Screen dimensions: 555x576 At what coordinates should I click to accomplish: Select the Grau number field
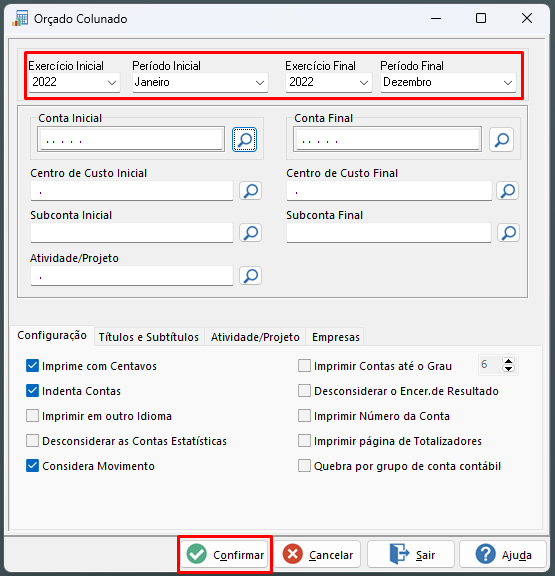[491, 365]
